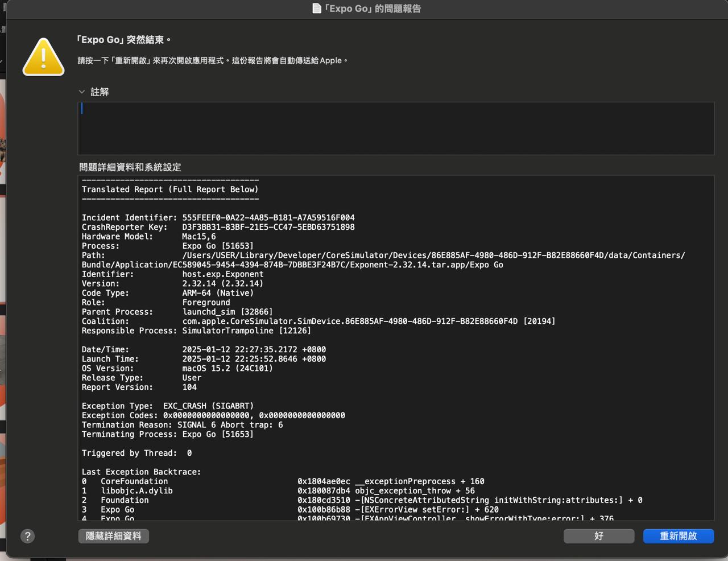The image size is (728, 561).
Task: Click the Process Expo Go [51653] line
Action: click(x=168, y=246)
